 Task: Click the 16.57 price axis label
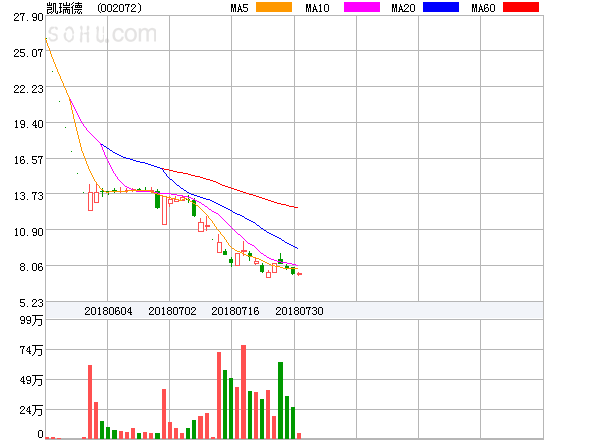[x=28, y=160]
